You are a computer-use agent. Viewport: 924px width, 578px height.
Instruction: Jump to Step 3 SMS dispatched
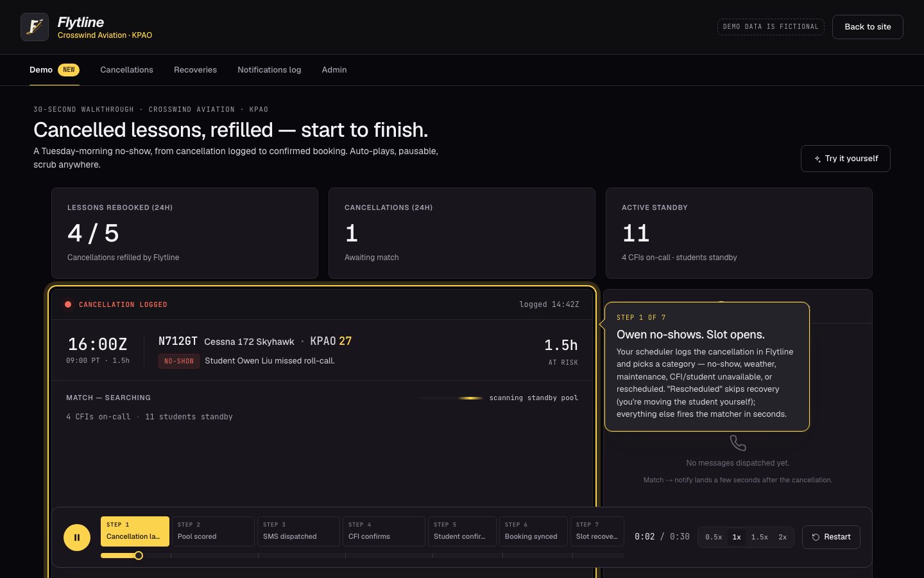pyautogui.click(x=298, y=531)
